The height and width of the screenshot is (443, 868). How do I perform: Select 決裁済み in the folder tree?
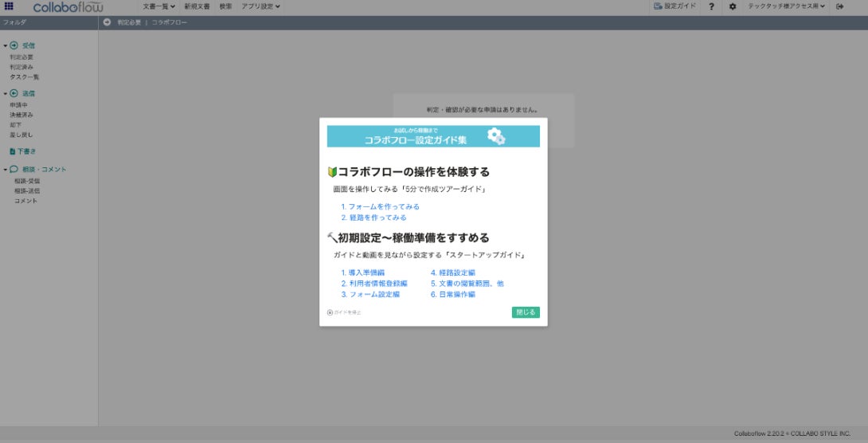click(x=22, y=115)
